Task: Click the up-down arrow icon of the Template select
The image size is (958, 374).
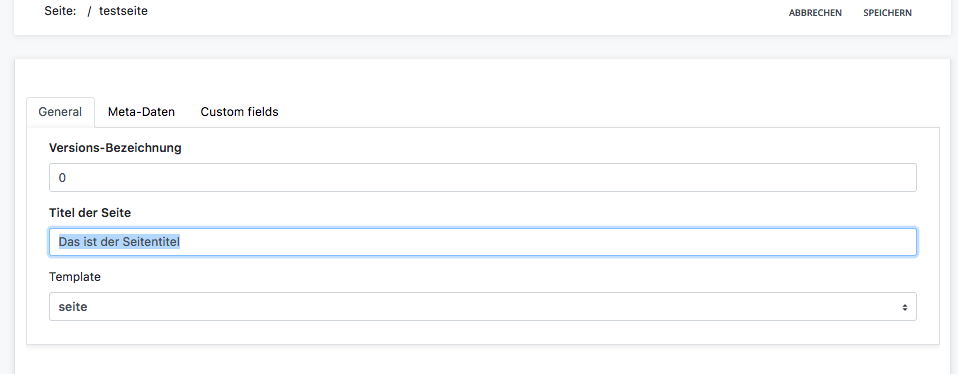Action: click(x=904, y=307)
